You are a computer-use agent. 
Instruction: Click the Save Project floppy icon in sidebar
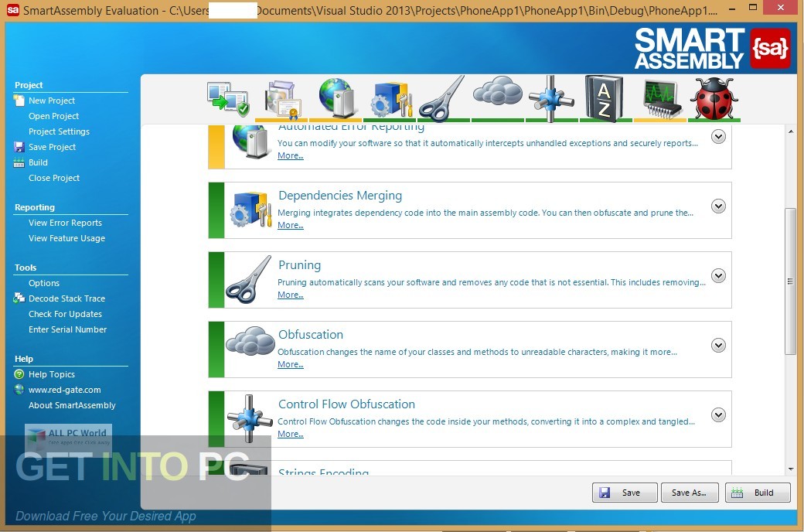pyautogui.click(x=19, y=147)
